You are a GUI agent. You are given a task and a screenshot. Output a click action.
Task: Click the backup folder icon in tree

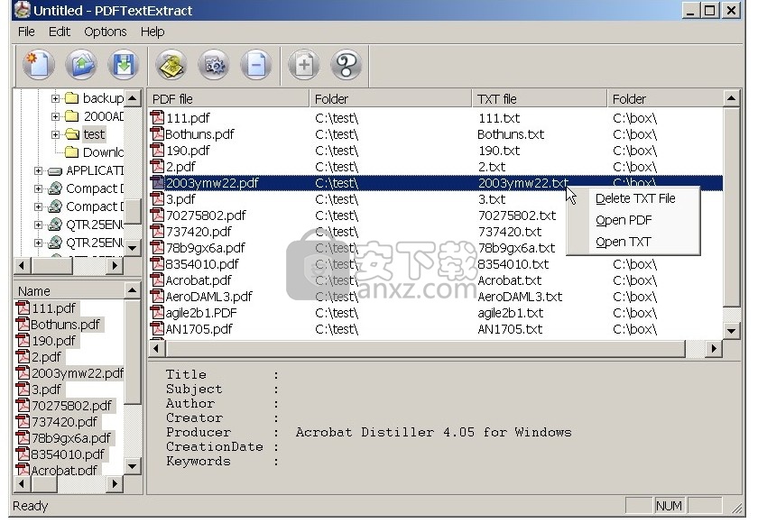[72, 98]
